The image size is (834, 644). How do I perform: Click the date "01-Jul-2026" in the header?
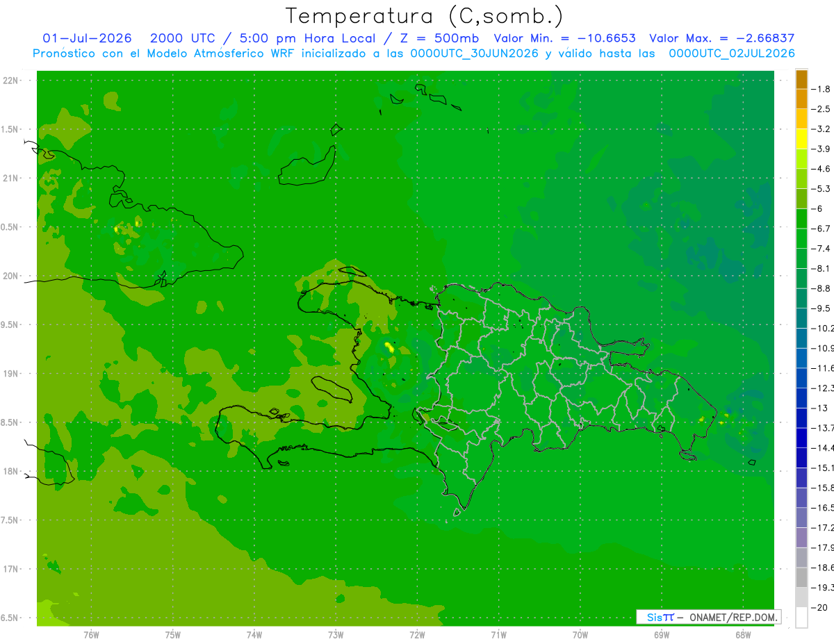tap(88, 39)
